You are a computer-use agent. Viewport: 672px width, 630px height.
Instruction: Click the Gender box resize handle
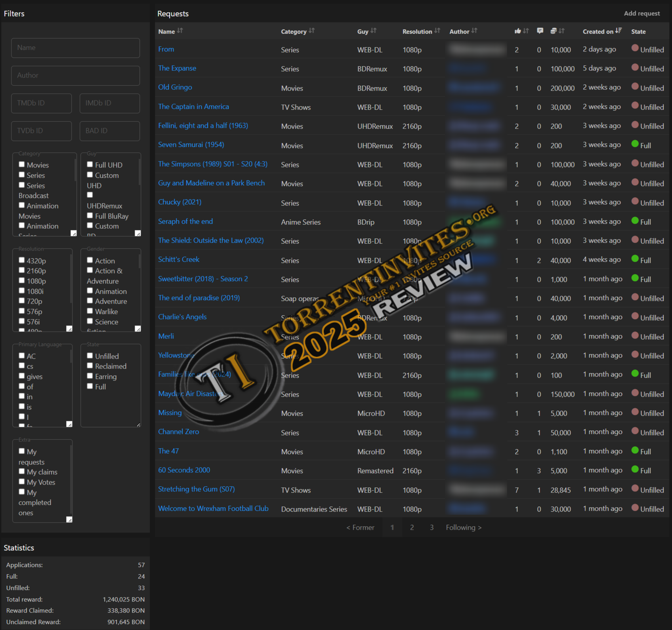138,329
